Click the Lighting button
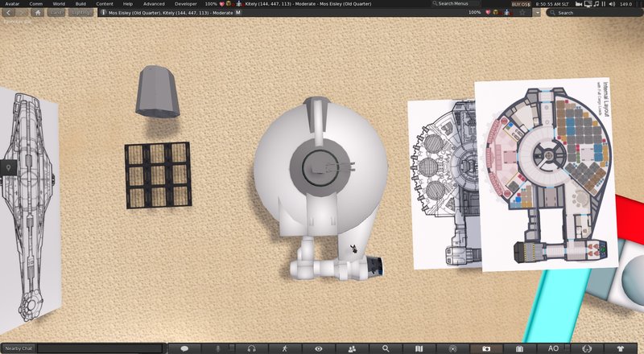 click(x=80, y=13)
